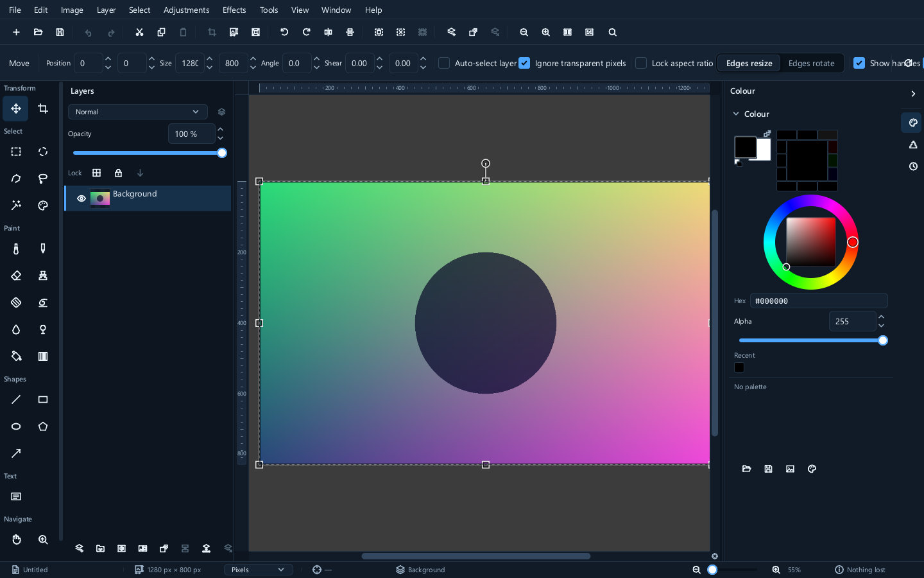Increase Angle value with up stepper

(316, 58)
